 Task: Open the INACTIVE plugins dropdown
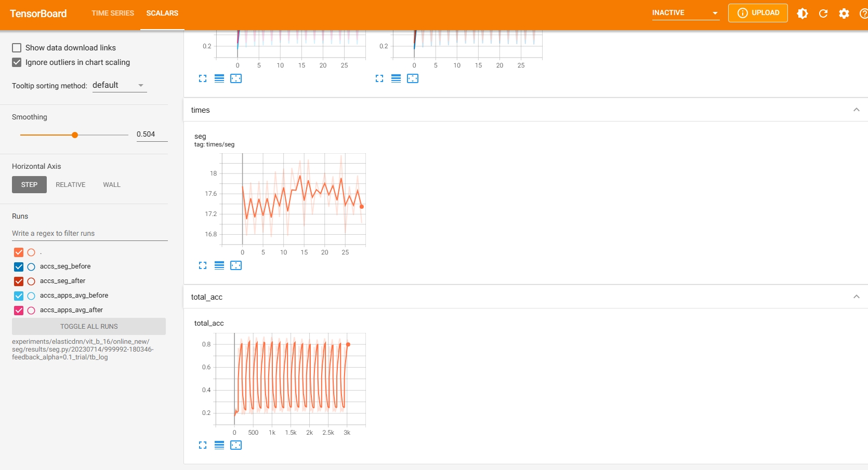[x=685, y=13]
